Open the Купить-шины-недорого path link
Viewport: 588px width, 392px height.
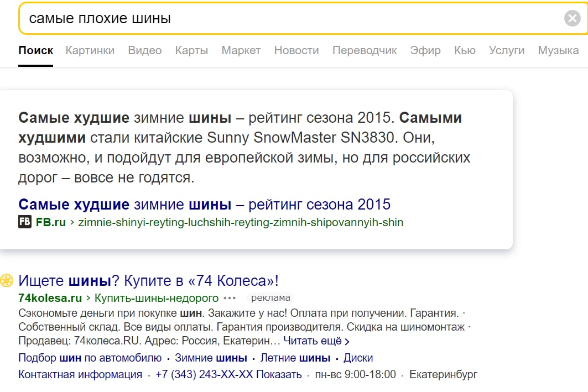coord(157,298)
